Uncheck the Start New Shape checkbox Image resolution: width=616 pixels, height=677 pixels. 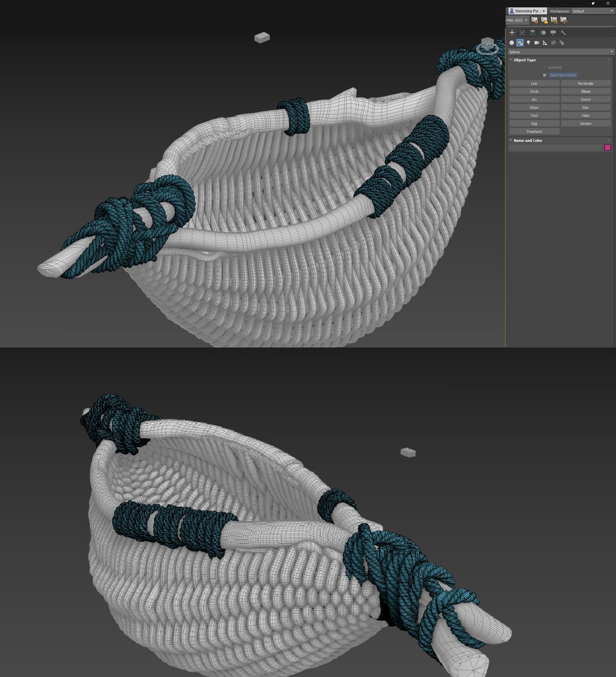click(545, 75)
